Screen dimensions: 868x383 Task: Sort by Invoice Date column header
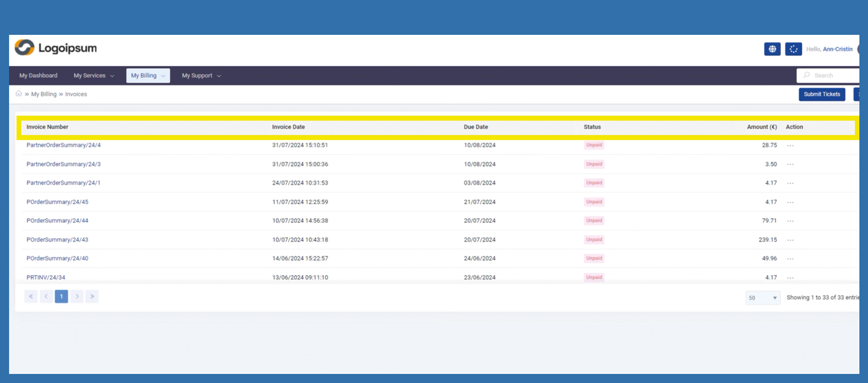[x=288, y=127]
